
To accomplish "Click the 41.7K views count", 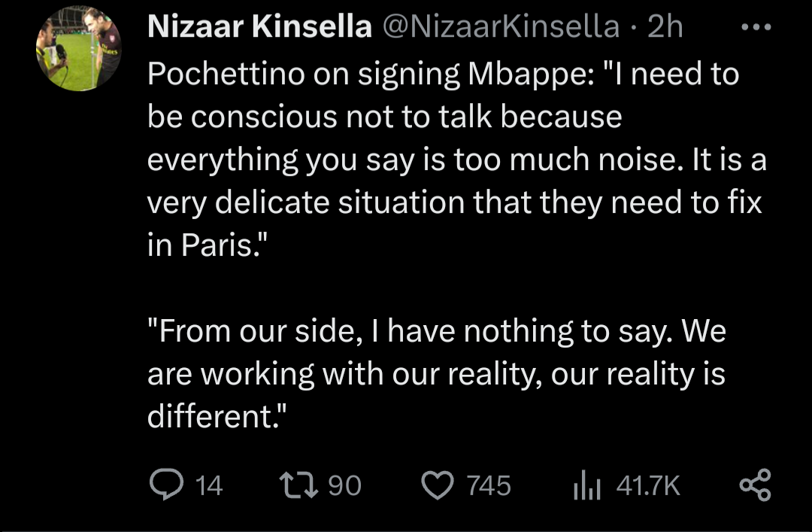I will [647, 486].
